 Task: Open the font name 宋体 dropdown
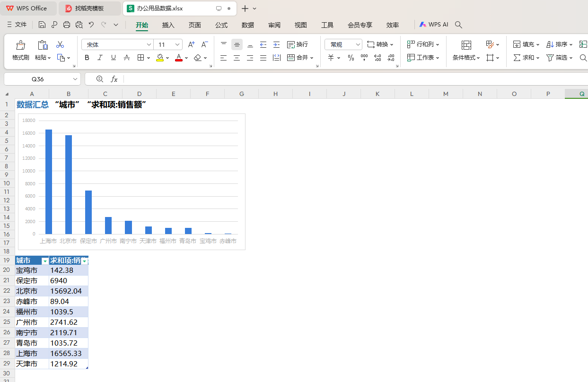149,44
